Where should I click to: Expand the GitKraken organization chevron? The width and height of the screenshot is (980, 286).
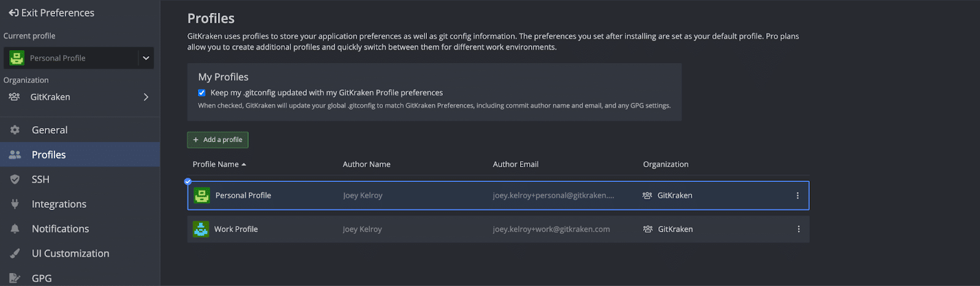(146, 97)
